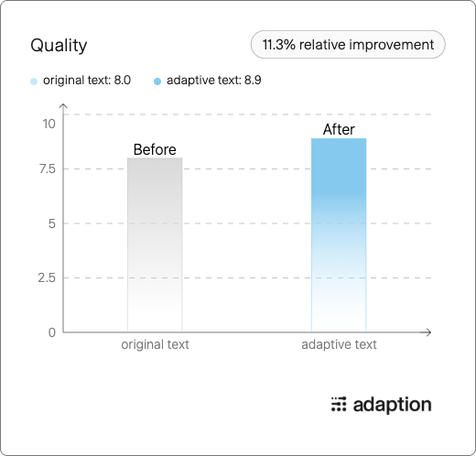Select the blue After bar
476x456 pixels.
click(x=339, y=235)
